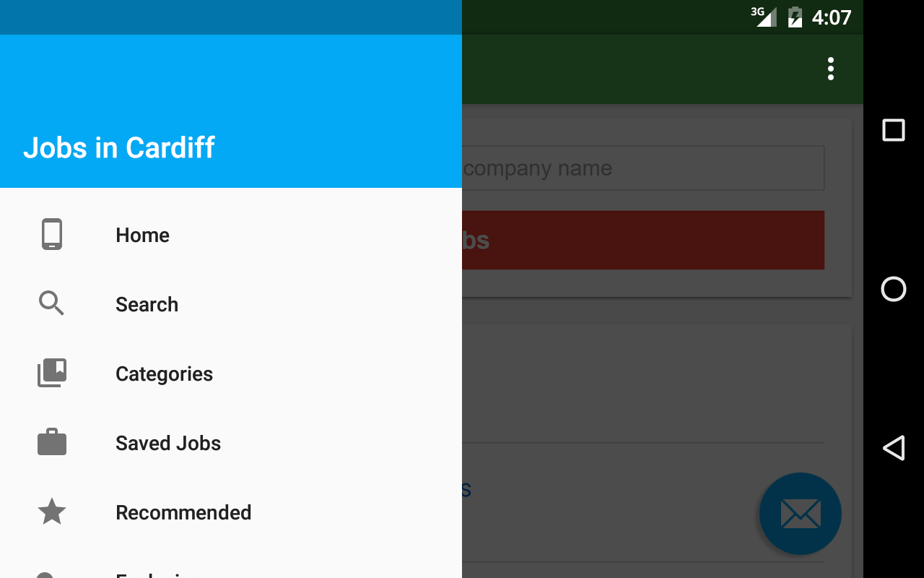The height and width of the screenshot is (578, 924).
Task: Tap the phone icon beside Home
Action: coord(52,235)
